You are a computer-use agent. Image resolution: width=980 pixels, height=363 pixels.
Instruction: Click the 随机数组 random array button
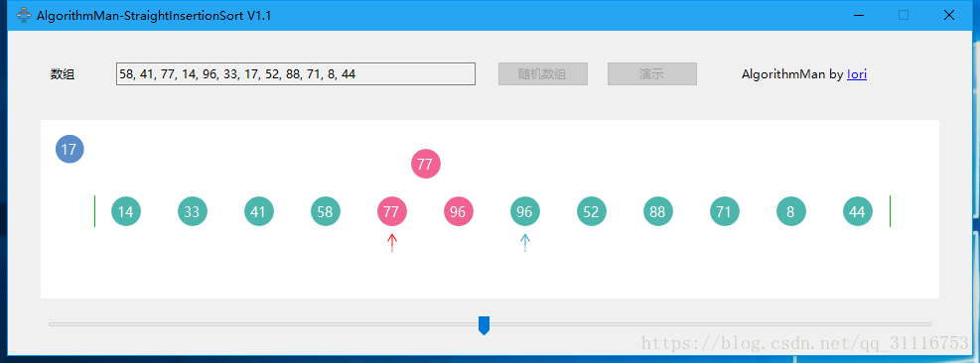[x=542, y=73]
